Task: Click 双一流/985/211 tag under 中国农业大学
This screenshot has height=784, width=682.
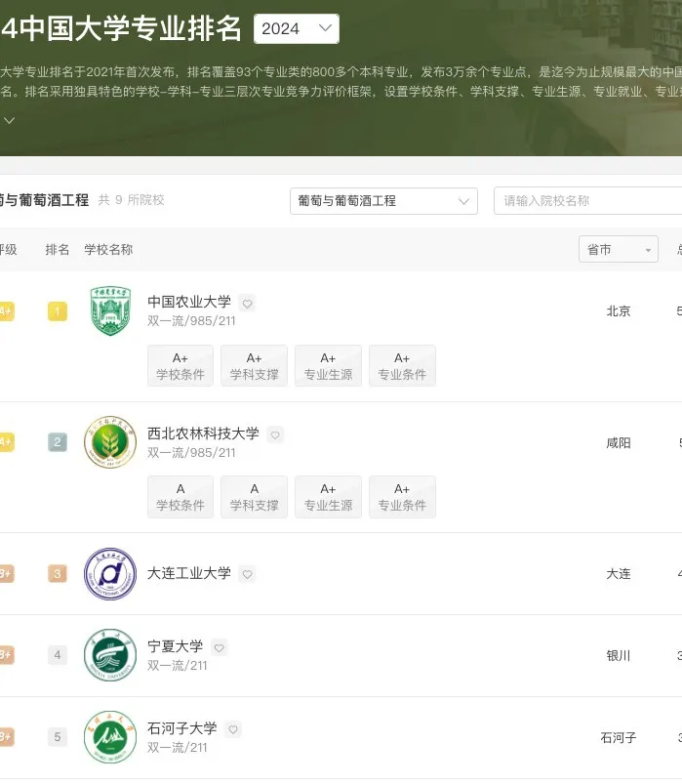Action: click(x=191, y=321)
